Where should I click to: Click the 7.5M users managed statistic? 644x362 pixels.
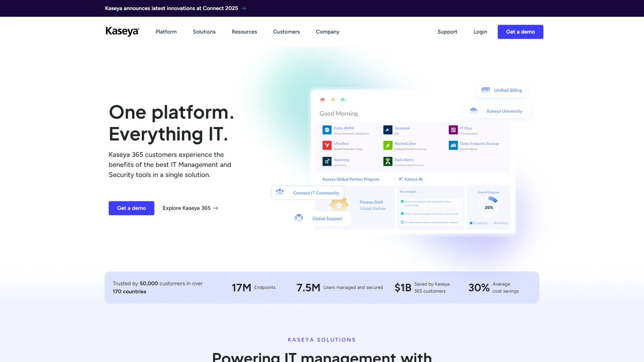[340, 288]
